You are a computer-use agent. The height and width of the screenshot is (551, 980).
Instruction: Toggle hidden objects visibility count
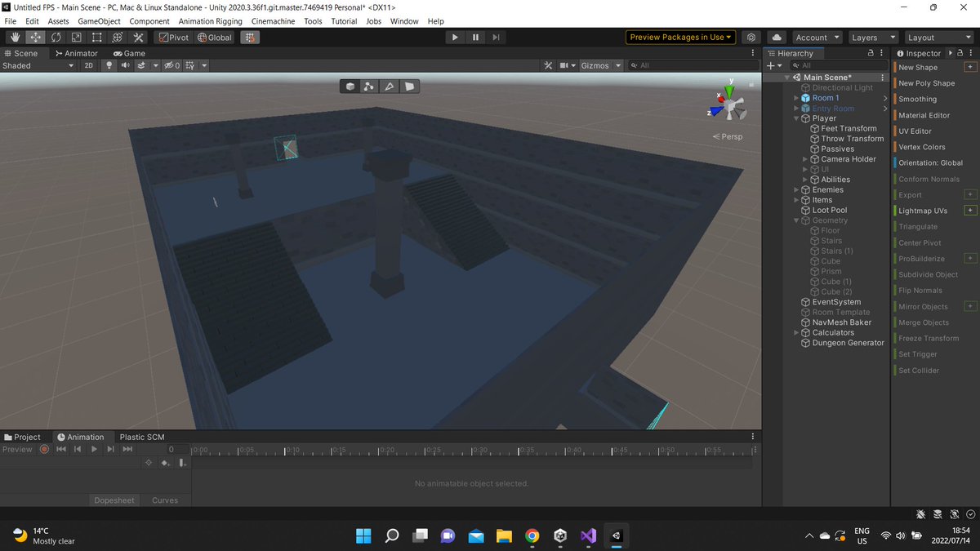[x=172, y=65]
